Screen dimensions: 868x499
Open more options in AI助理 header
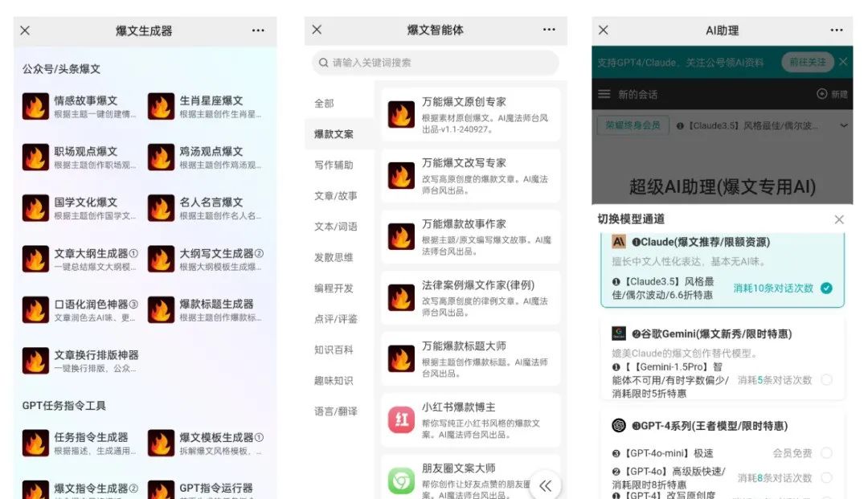click(837, 30)
